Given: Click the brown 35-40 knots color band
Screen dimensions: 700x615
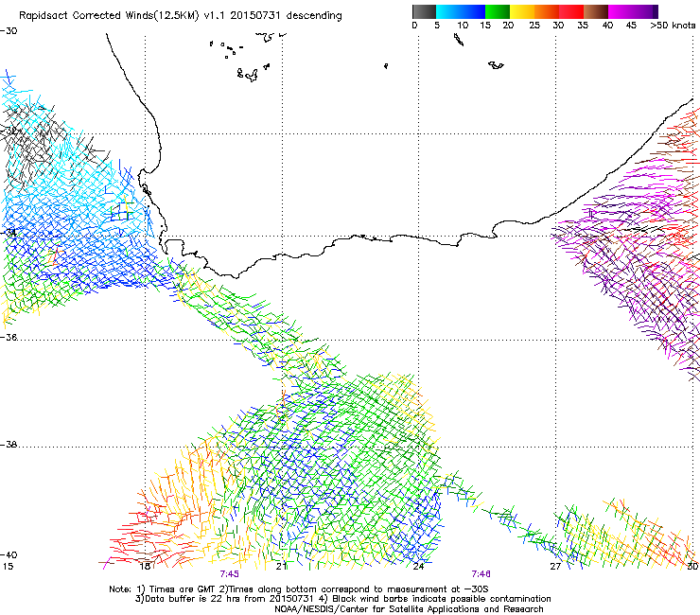Looking at the screenshot, I should pos(596,11).
